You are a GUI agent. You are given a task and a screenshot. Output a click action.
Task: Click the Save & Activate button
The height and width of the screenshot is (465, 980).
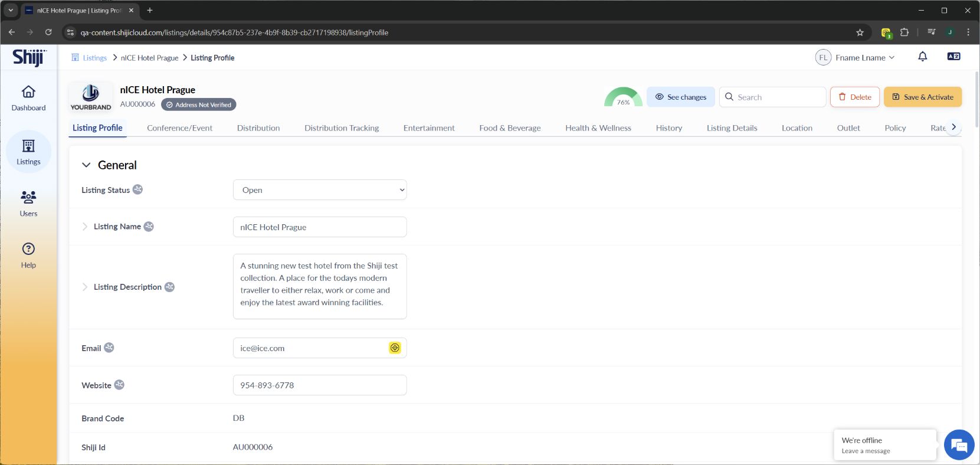[922, 97]
